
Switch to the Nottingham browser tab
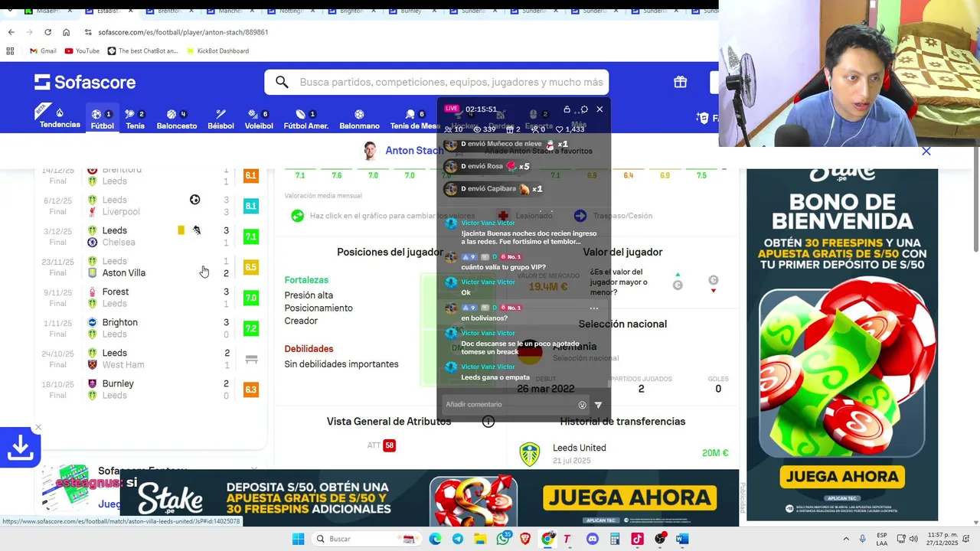pyautogui.click(x=292, y=11)
